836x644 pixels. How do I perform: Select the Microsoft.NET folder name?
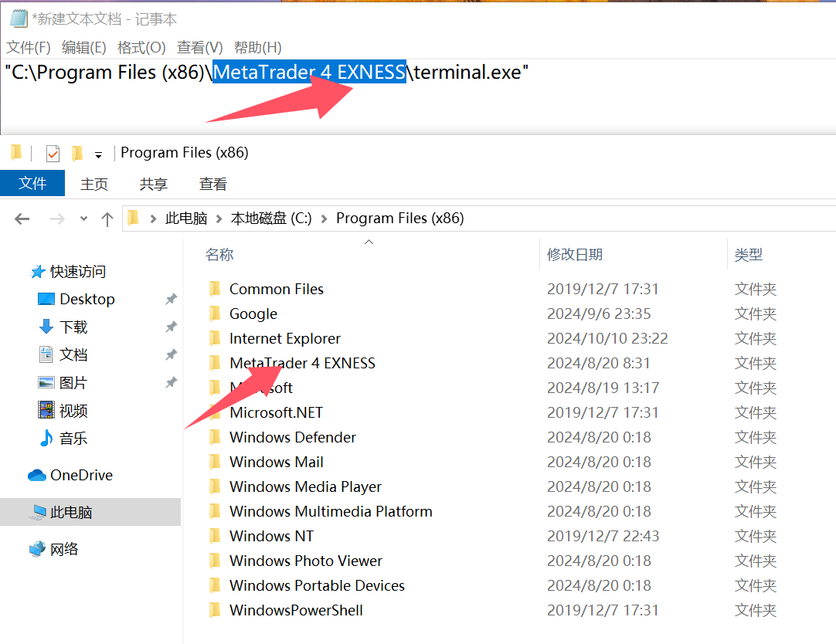click(x=276, y=413)
